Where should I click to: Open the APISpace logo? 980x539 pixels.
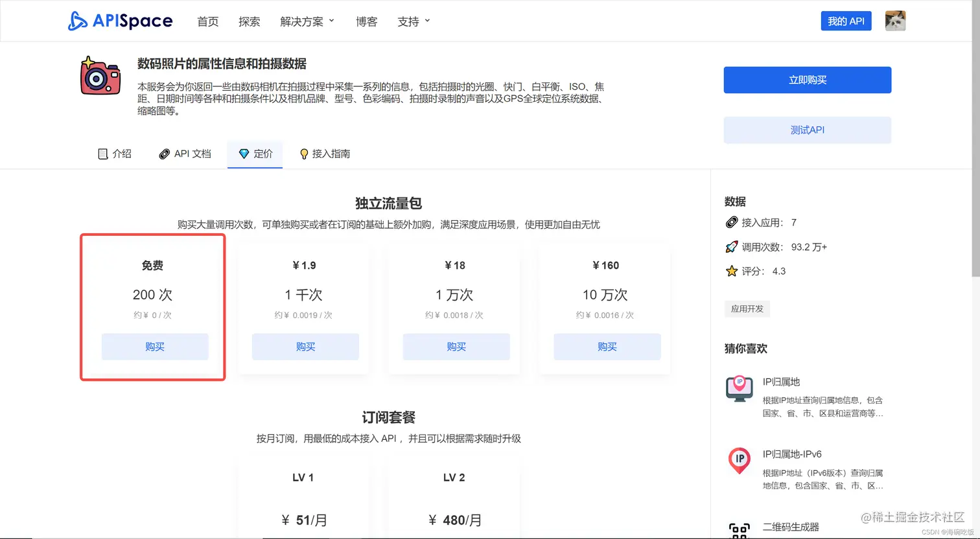(x=120, y=21)
